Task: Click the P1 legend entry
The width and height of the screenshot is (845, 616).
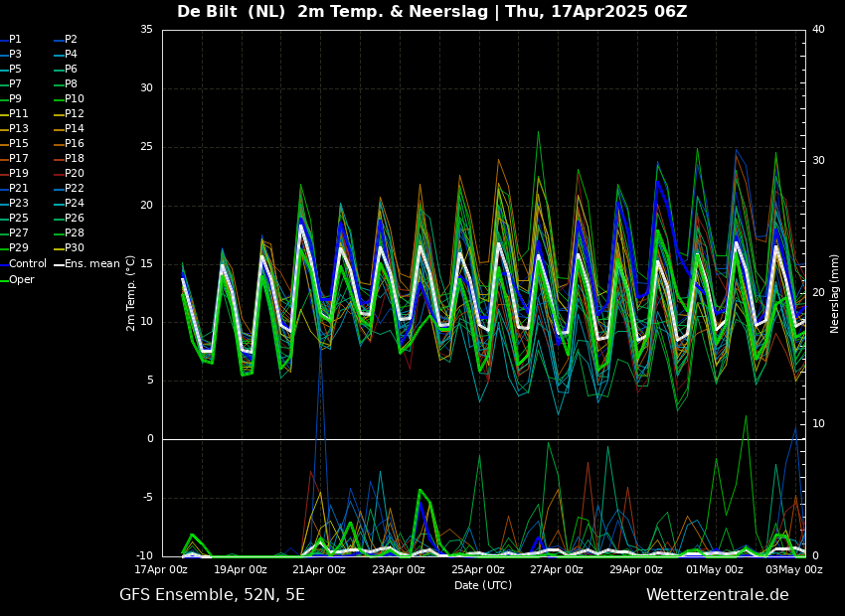Action: 15,39
